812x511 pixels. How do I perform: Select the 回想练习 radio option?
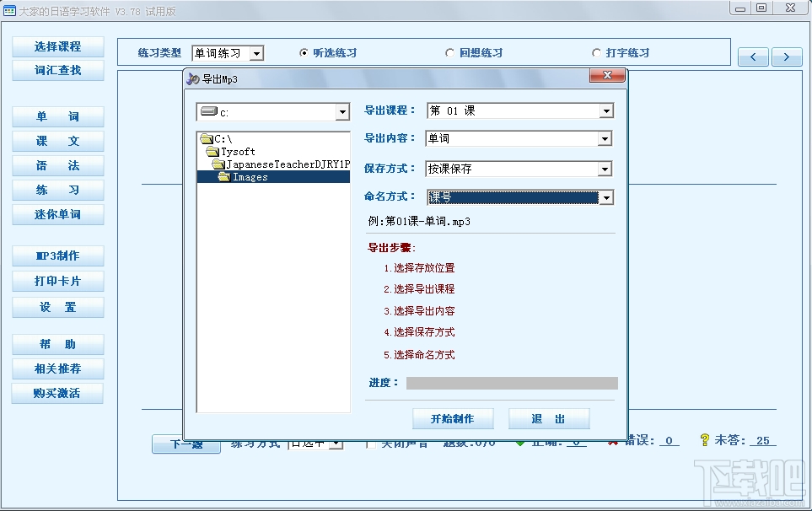tap(475, 53)
